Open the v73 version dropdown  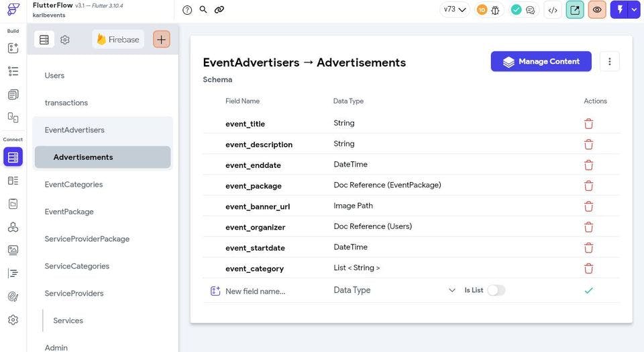(x=454, y=9)
